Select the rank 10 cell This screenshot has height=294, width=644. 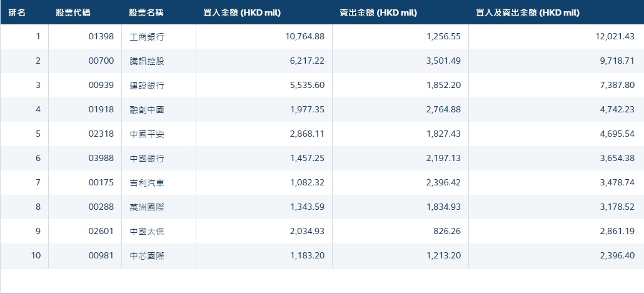click(37, 256)
